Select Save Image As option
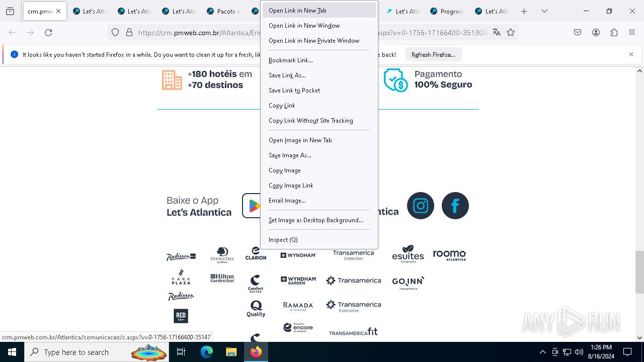Viewport: 644px width, 362px height. coord(319,155)
